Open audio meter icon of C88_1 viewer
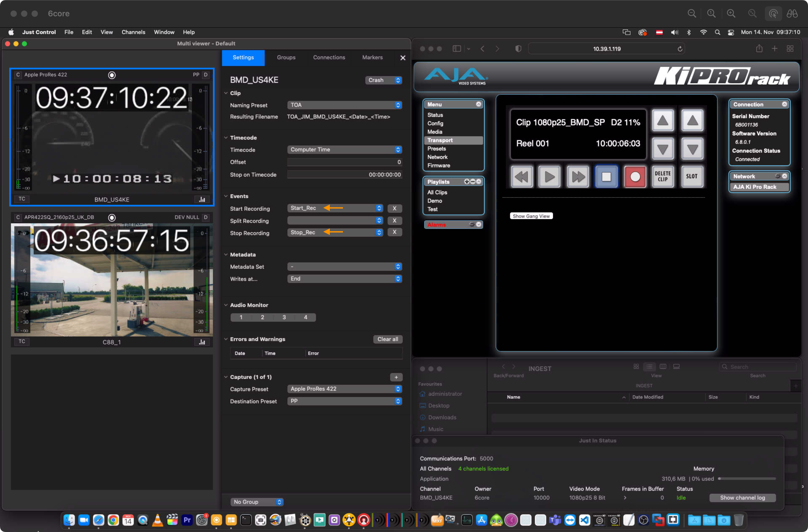Viewport: 808px width, 532px height. [x=202, y=342]
